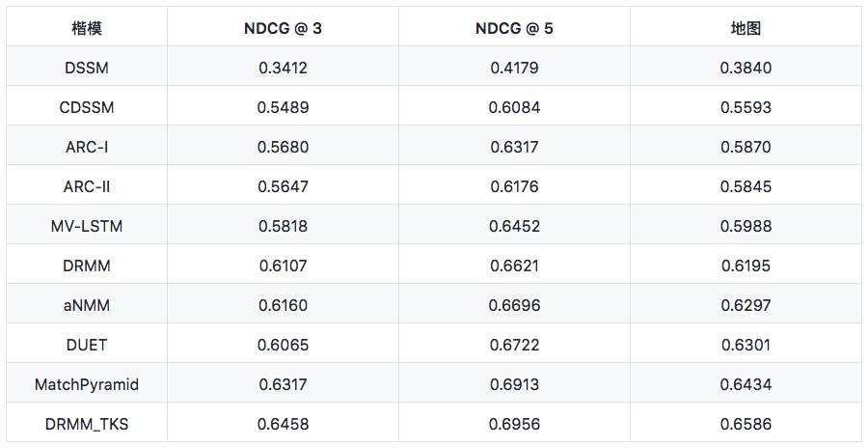The width and height of the screenshot is (868, 448).
Task: Select the MV-LSTM row label
Action: pos(87,226)
